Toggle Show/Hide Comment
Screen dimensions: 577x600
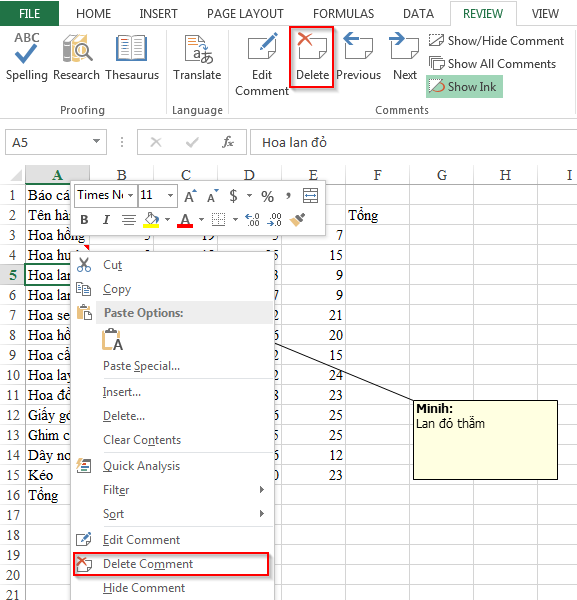496,41
